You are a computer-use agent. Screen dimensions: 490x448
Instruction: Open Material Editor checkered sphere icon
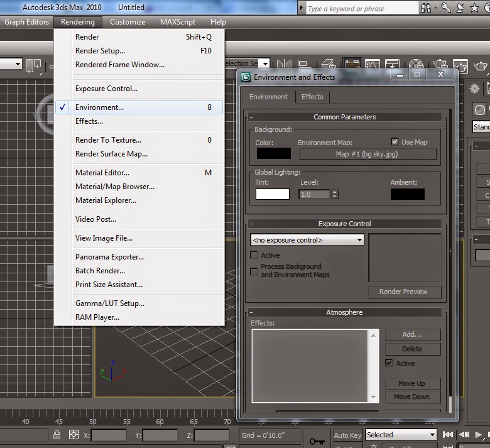tap(416, 64)
